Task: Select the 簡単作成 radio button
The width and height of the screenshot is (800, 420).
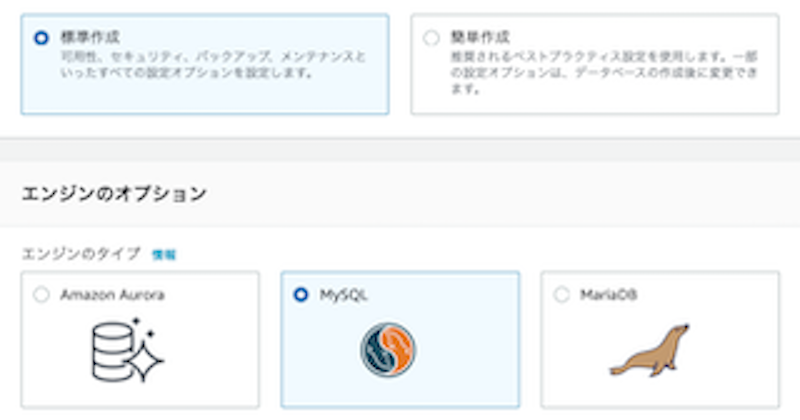Action: [x=431, y=38]
